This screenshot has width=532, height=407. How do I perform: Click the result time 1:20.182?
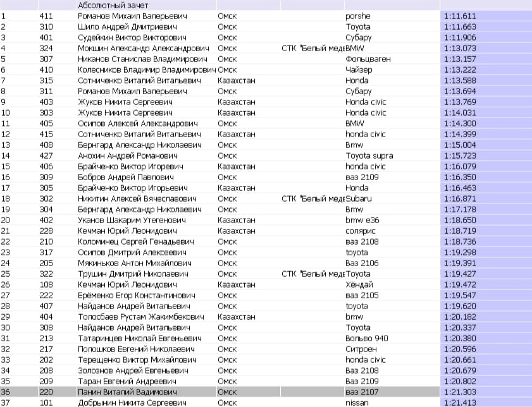click(460, 317)
